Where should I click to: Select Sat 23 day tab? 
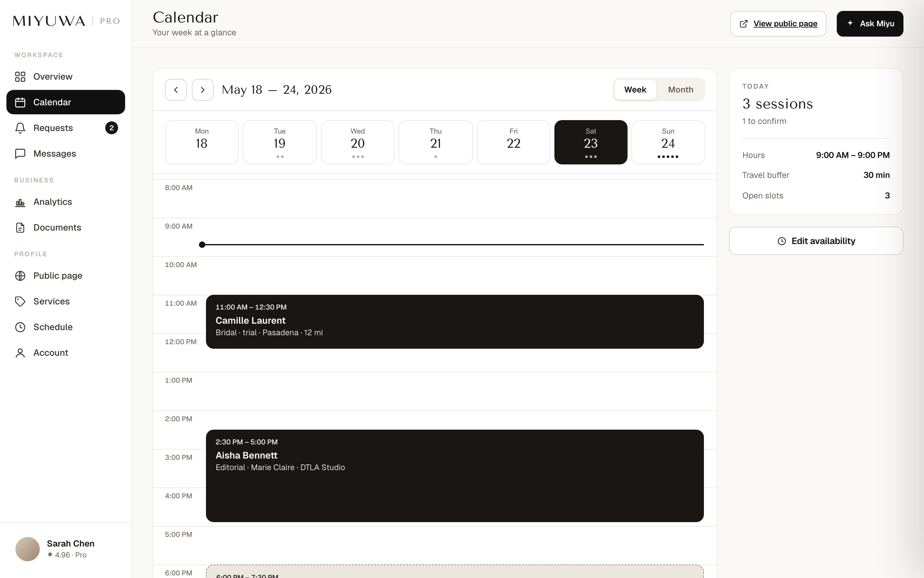(591, 142)
